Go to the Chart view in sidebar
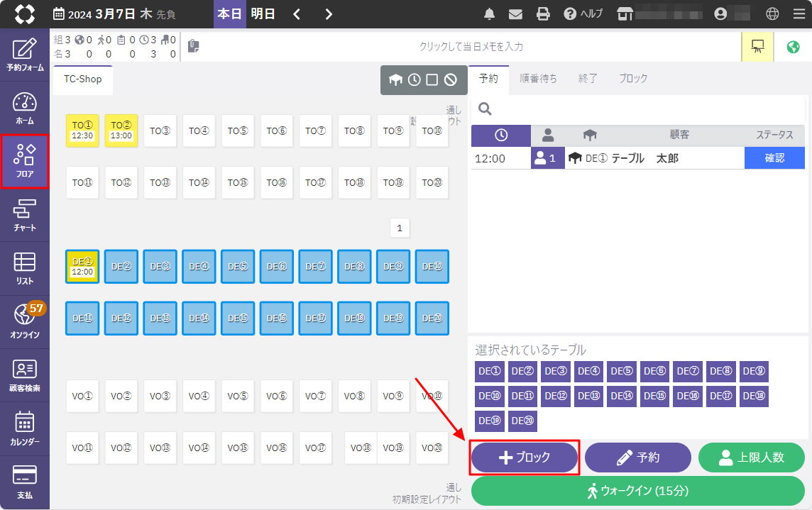The width and height of the screenshot is (812, 510). click(25, 216)
